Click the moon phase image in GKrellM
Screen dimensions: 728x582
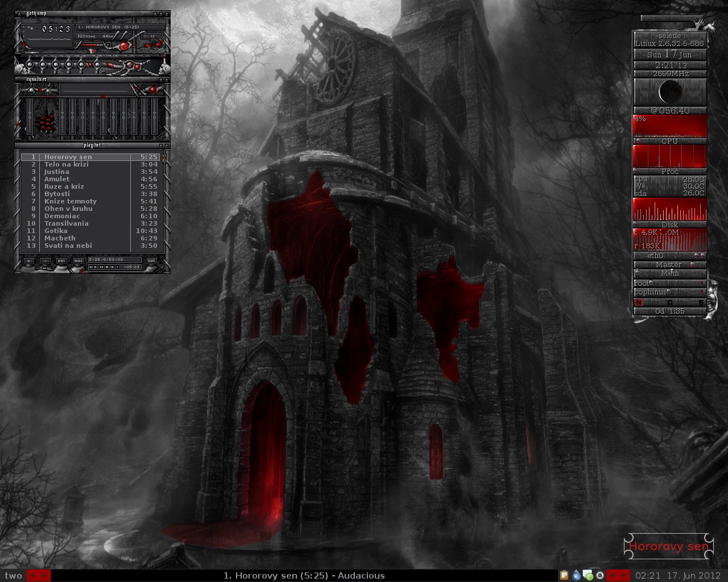(x=671, y=92)
